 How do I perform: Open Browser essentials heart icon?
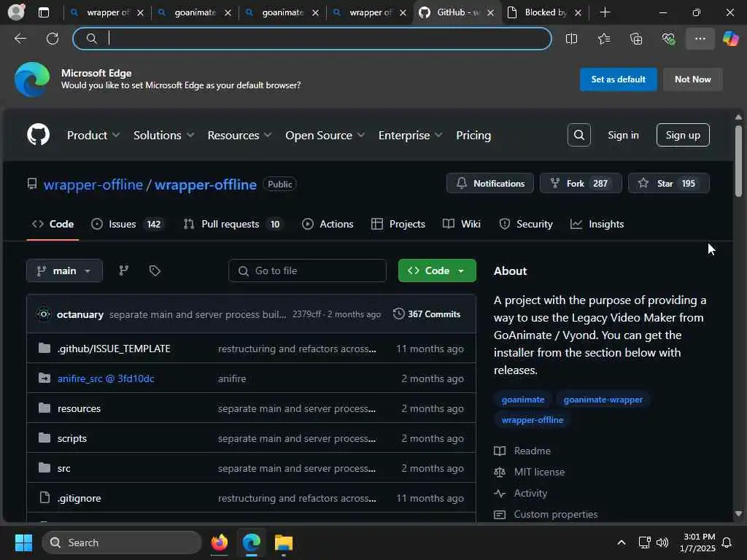[x=668, y=39]
